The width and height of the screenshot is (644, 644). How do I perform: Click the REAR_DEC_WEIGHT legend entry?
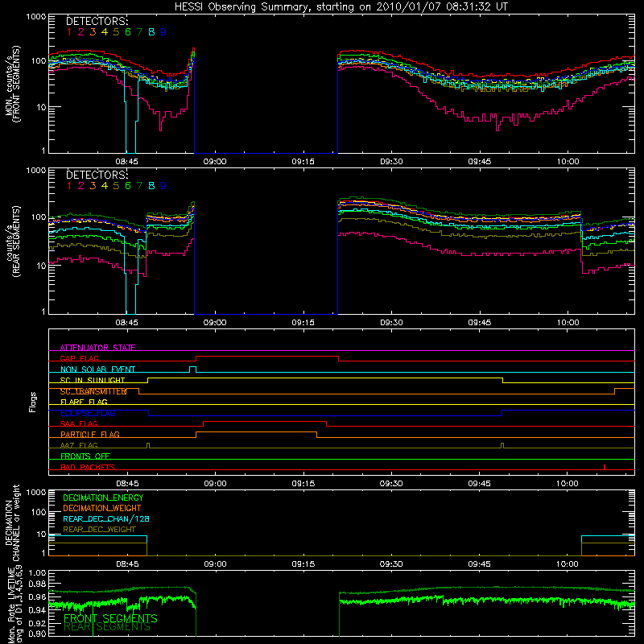99,530
